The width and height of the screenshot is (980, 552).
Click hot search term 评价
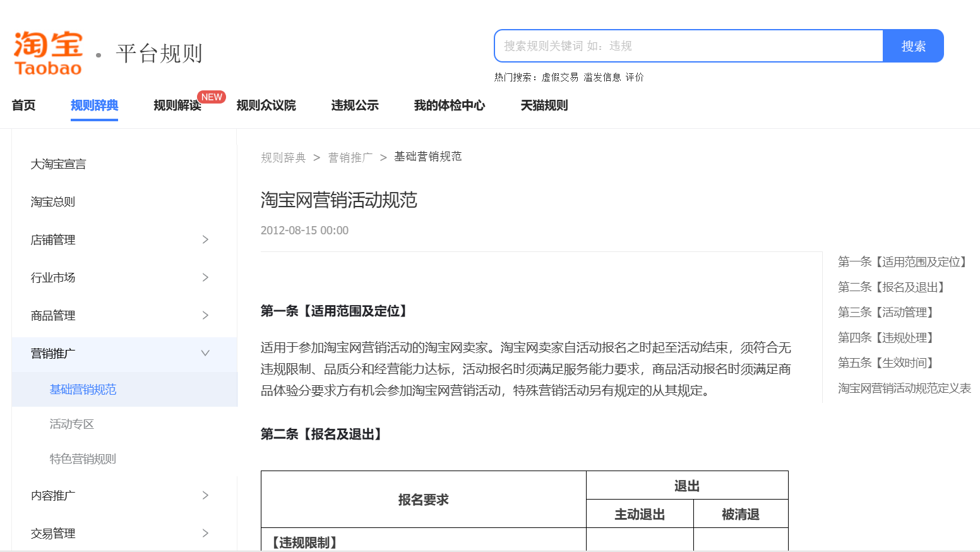(x=635, y=77)
